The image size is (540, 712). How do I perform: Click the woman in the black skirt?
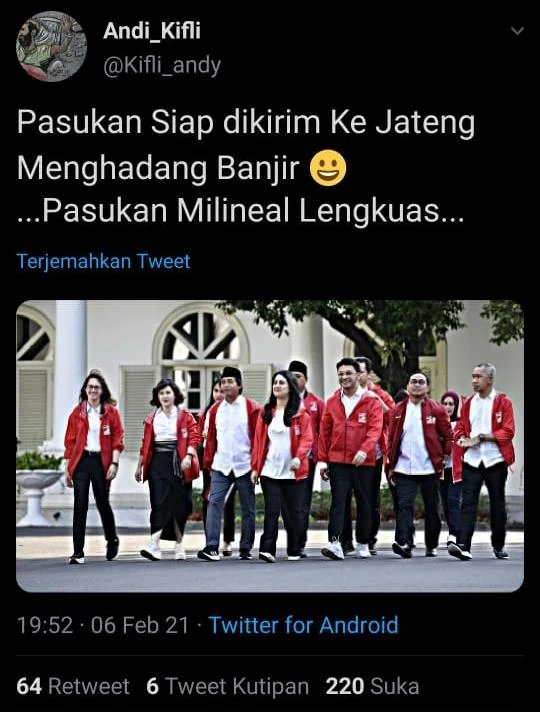(168, 469)
